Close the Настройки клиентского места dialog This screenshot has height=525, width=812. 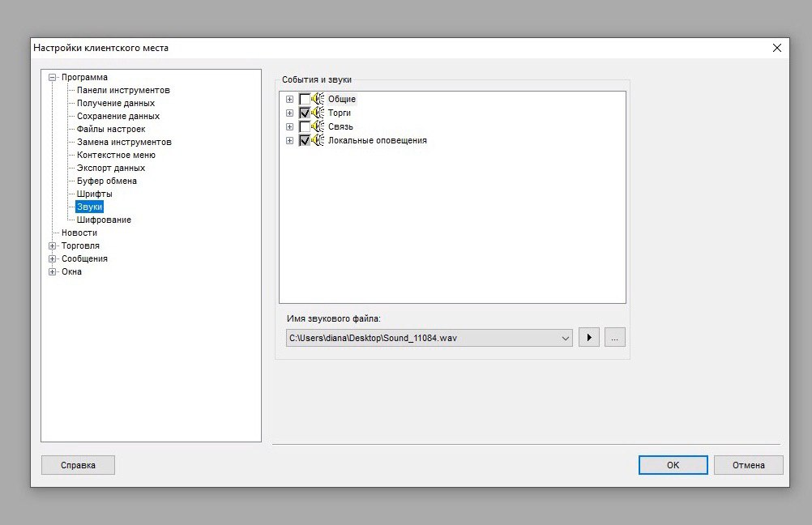click(777, 48)
